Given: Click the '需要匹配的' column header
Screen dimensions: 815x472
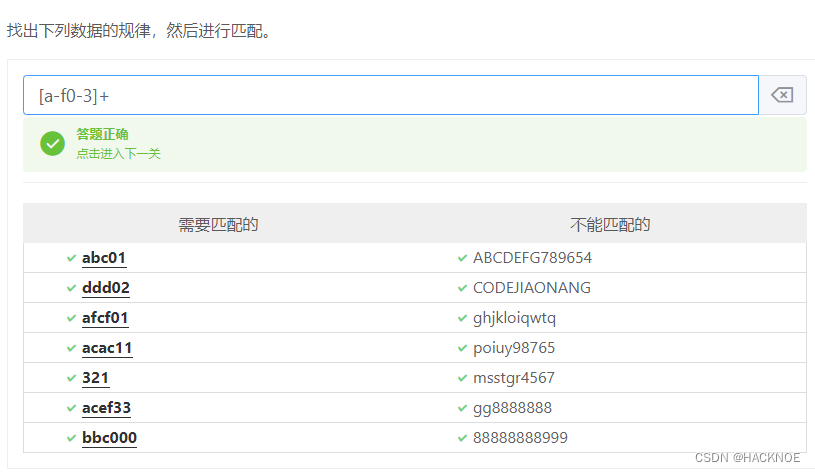Looking at the screenshot, I should tap(218, 225).
